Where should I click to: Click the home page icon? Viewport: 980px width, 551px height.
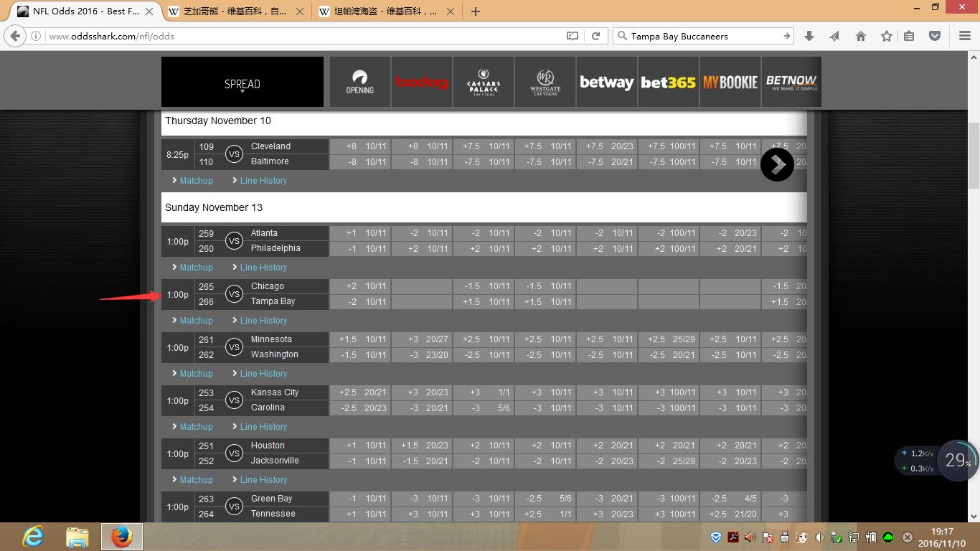point(860,36)
